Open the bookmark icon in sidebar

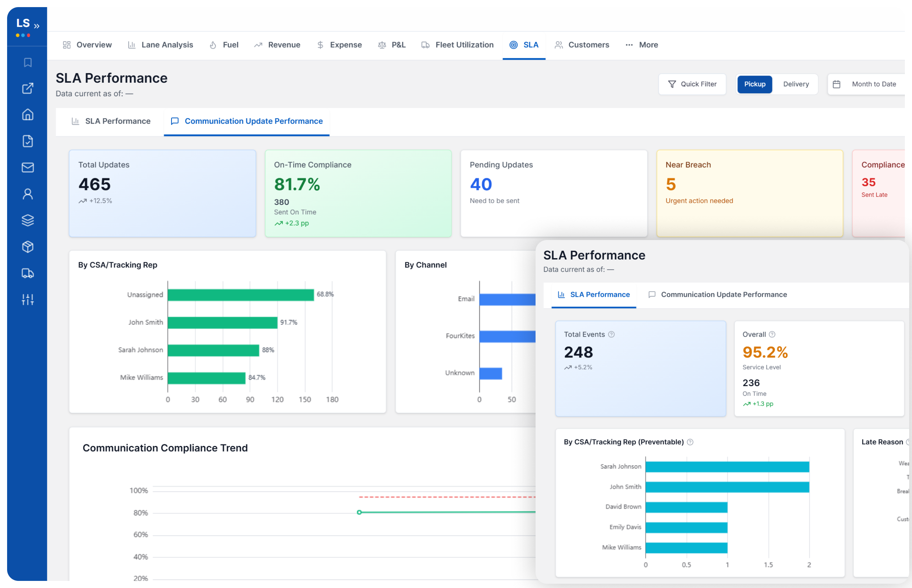(27, 62)
